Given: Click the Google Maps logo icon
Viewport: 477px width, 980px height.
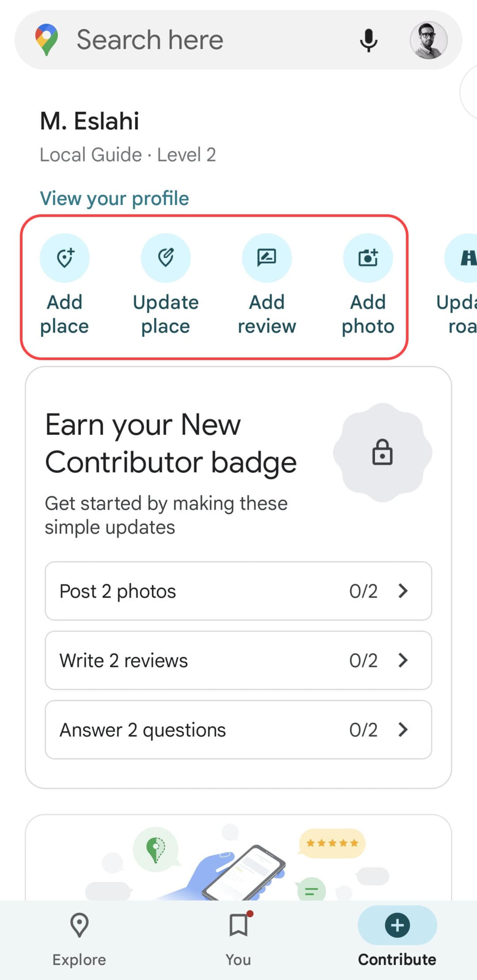Looking at the screenshot, I should coord(46,40).
